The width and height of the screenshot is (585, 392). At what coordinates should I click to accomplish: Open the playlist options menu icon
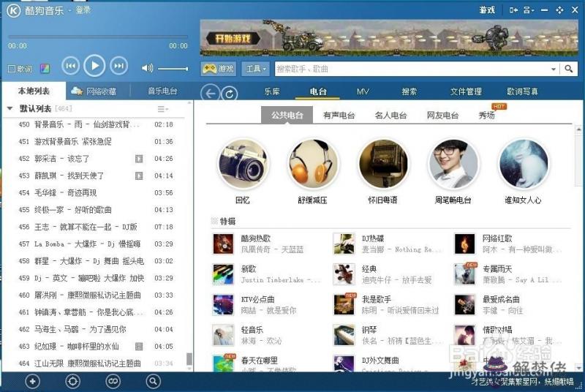(x=162, y=109)
